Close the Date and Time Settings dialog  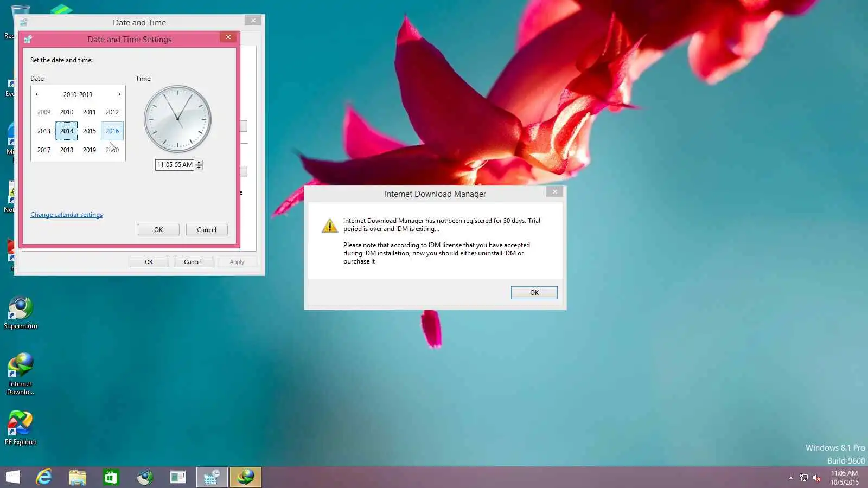coord(228,37)
